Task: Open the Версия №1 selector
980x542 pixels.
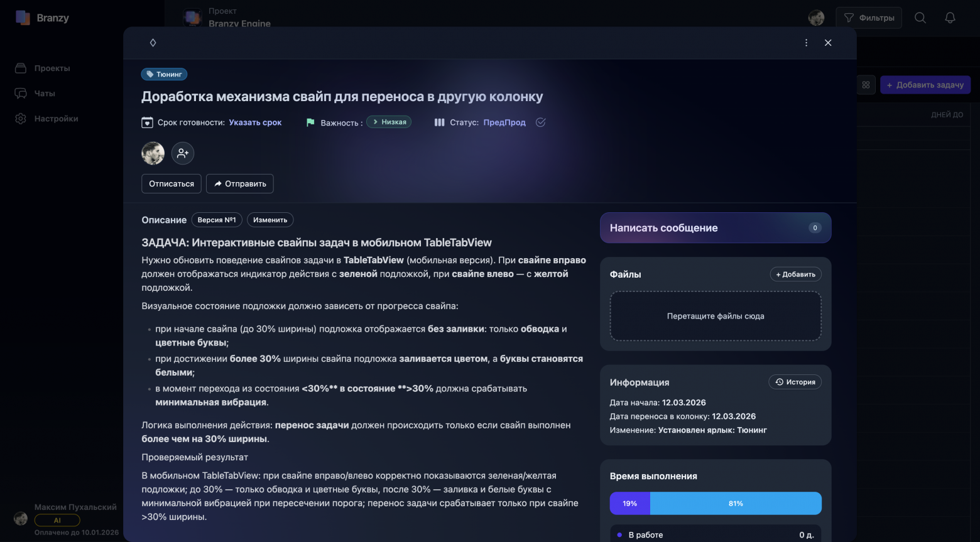Action: tap(217, 219)
